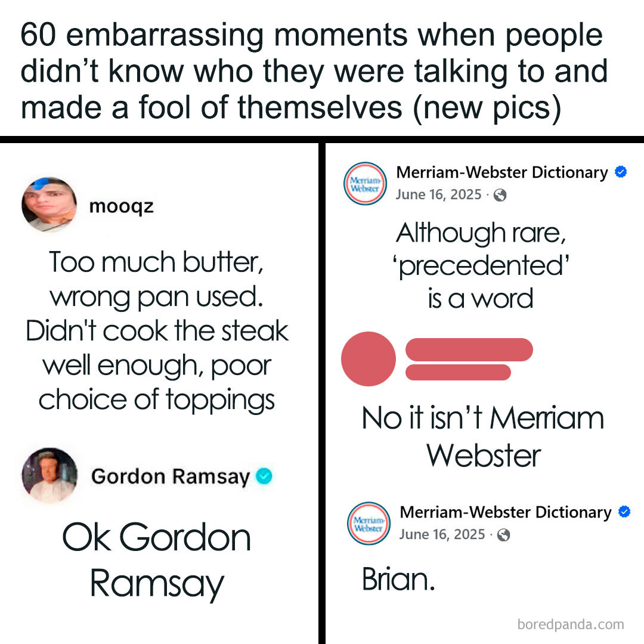Open the mooqz username
The height and width of the screenshot is (644, 644).
121,206
